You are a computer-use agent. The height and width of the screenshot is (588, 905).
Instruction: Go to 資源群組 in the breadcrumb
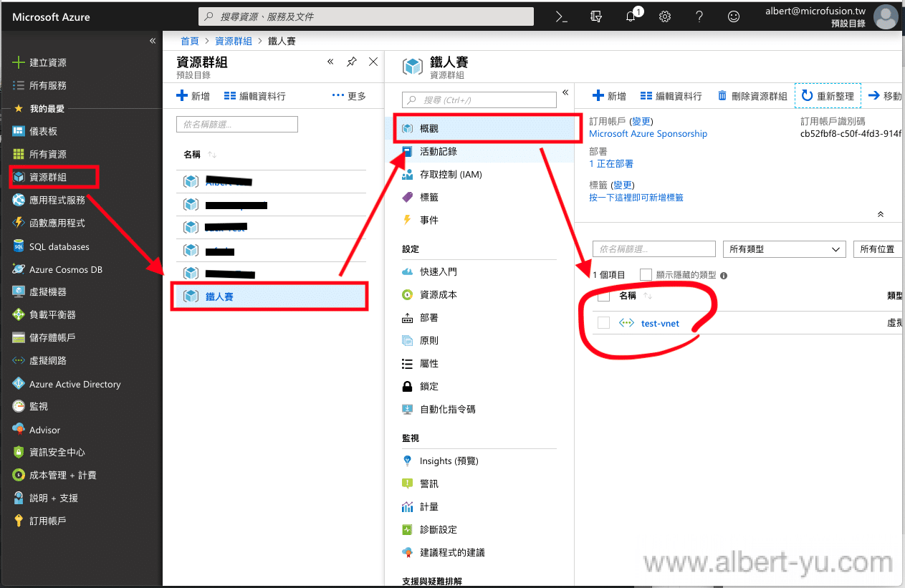pyautogui.click(x=234, y=41)
